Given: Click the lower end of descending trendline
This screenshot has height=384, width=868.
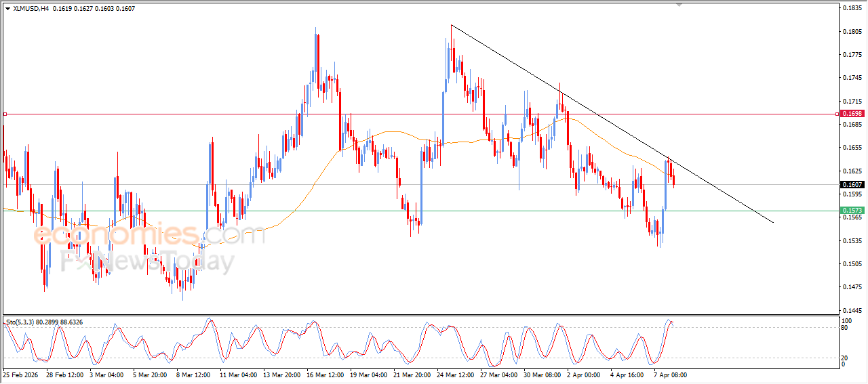Looking at the screenshot, I should (x=773, y=222).
